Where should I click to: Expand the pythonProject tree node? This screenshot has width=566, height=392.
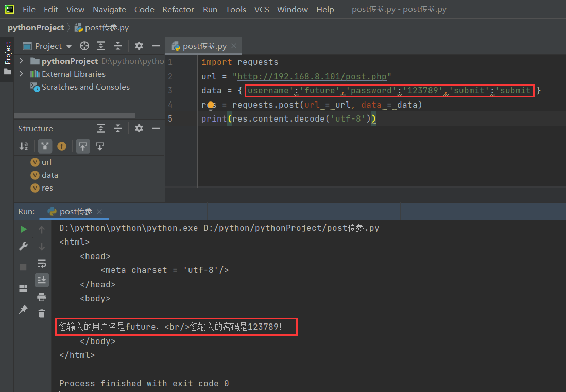21,60
